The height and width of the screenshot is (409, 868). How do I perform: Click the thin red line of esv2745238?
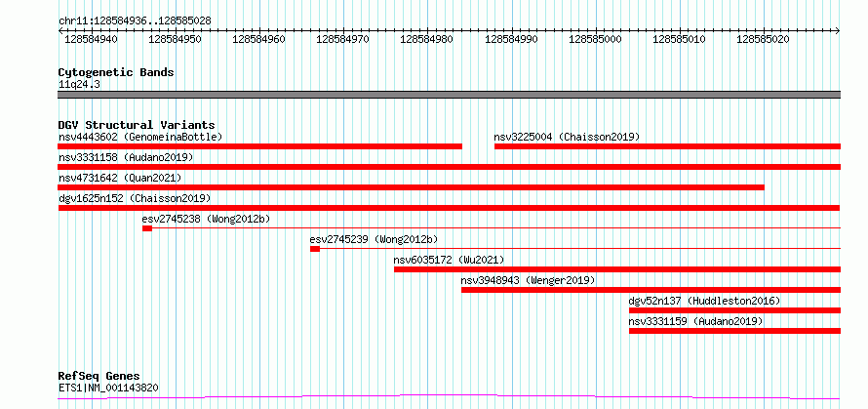[x=496, y=227]
